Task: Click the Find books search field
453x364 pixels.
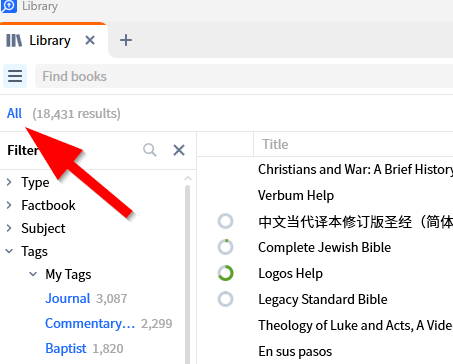Action: (244, 76)
